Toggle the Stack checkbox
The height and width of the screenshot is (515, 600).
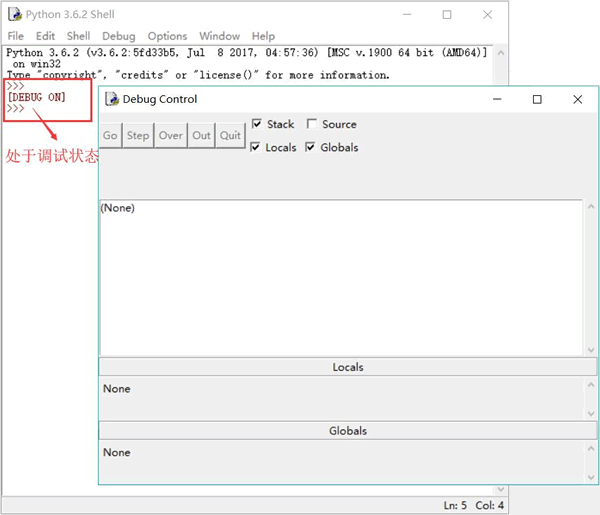(x=258, y=125)
